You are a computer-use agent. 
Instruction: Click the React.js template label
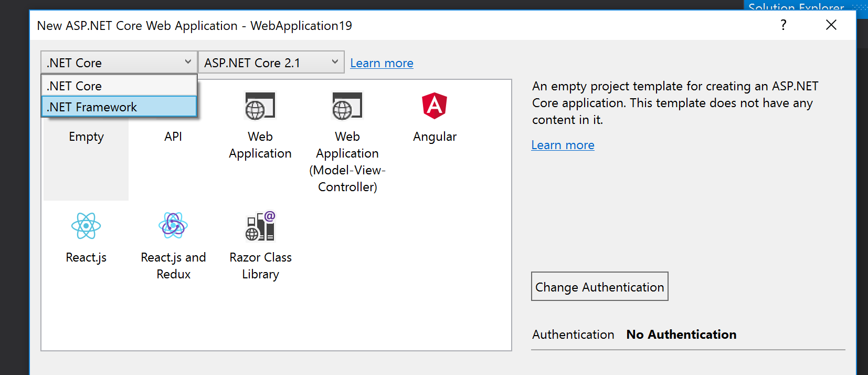click(x=86, y=257)
